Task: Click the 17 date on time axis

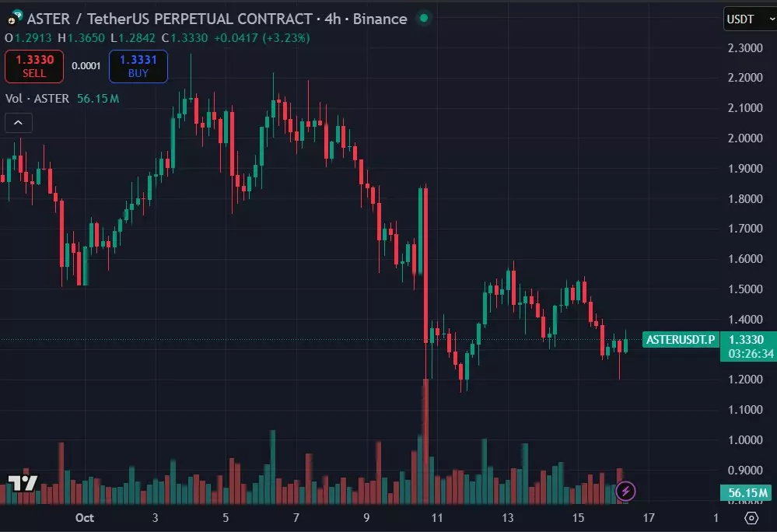Action: click(x=649, y=518)
